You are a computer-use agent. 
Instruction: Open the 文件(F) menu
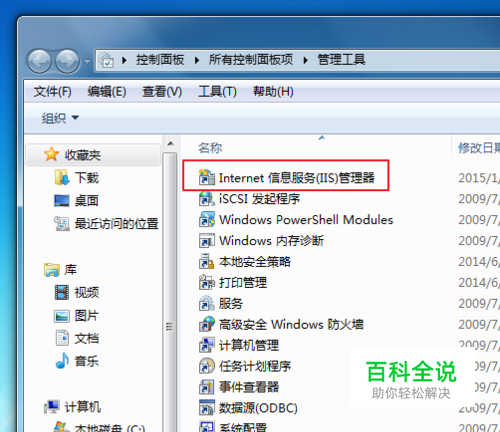(53, 91)
